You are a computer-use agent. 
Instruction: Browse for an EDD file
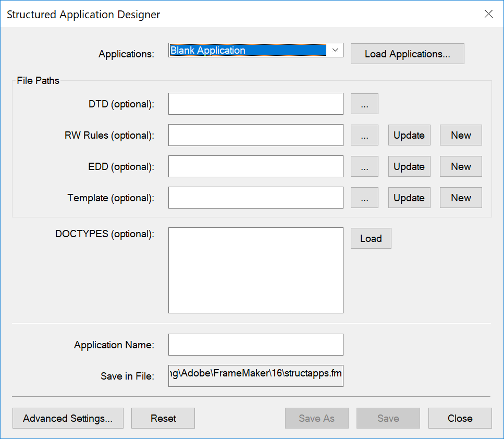pyautogui.click(x=364, y=166)
